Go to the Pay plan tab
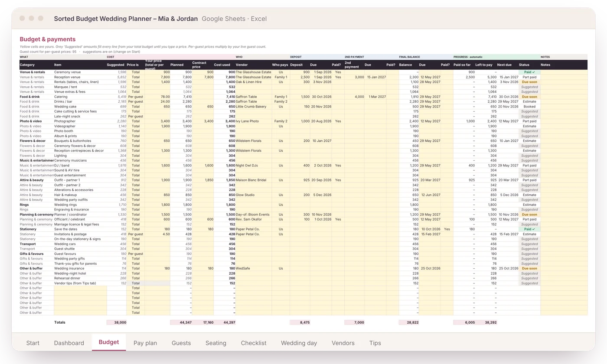Viewport: 607px width, 364px height. pyautogui.click(x=145, y=343)
